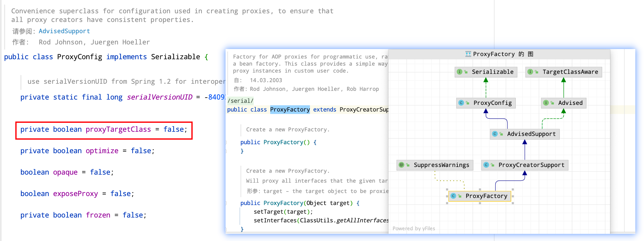Click the Powered by yFiles label
The height and width of the screenshot is (241, 644).
[x=414, y=228]
